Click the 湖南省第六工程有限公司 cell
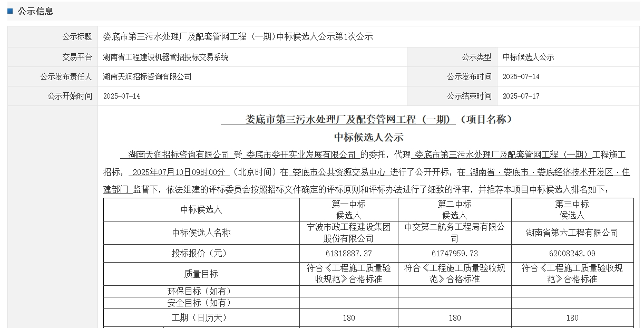Screen dimensions: 644x328 click(x=572, y=233)
